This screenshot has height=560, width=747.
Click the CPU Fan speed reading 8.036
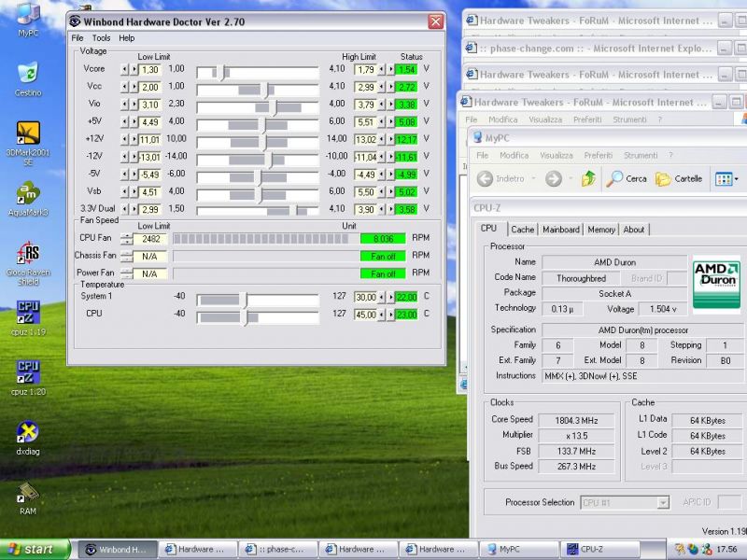(383, 239)
